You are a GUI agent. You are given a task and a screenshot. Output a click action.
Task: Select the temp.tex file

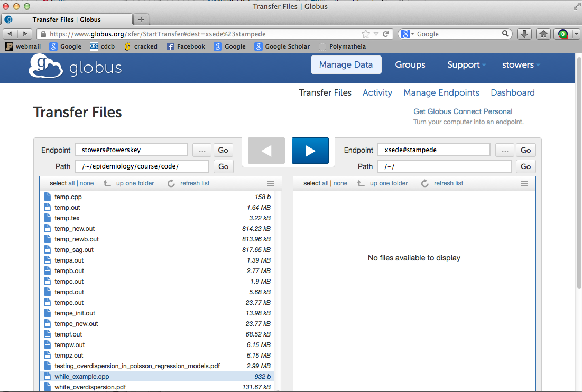[156, 218]
